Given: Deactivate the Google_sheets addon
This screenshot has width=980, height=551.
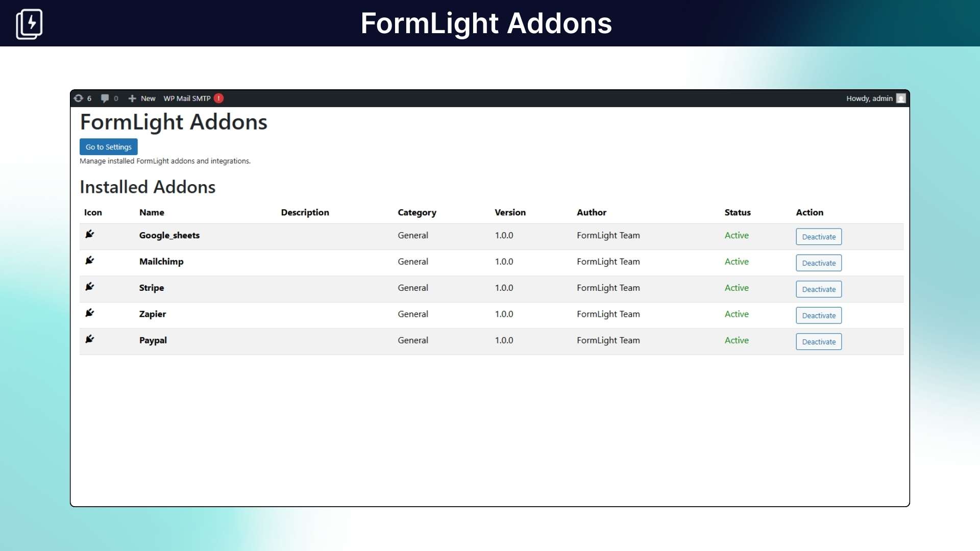Looking at the screenshot, I should 819,236.
